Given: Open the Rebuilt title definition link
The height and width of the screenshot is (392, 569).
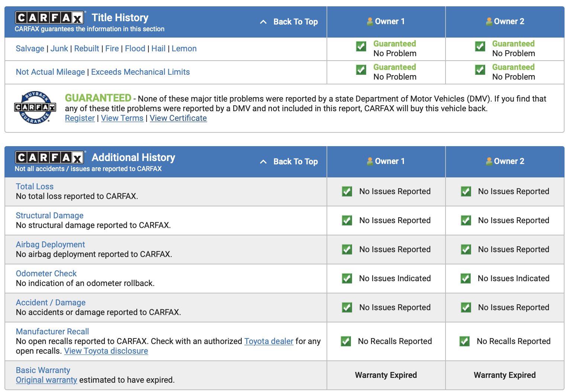Looking at the screenshot, I should point(87,49).
